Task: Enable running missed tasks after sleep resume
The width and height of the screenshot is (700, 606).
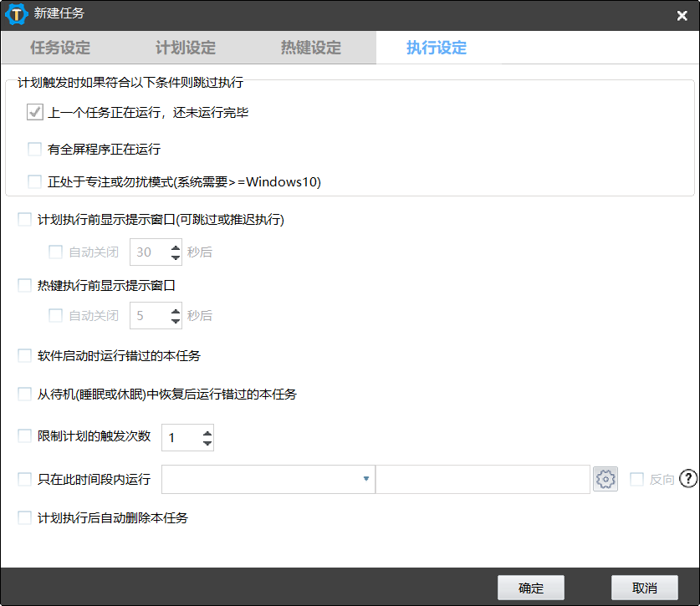Action: click(23, 394)
